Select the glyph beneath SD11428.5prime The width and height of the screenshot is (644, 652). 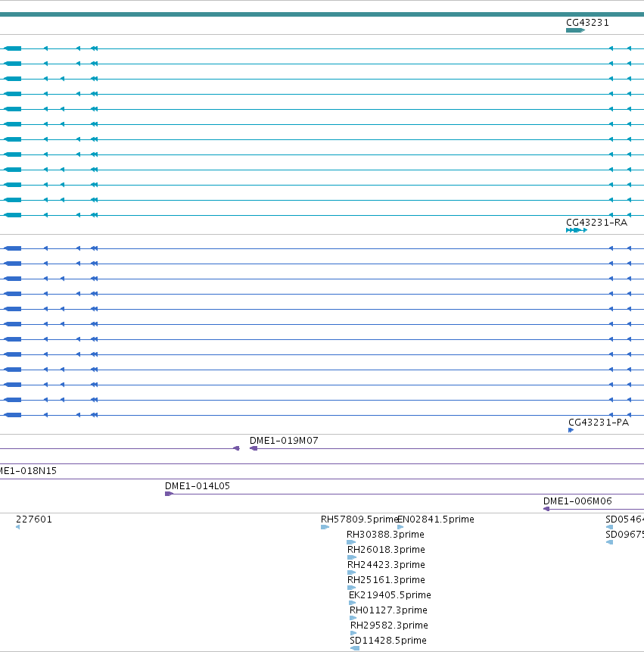click(355, 648)
